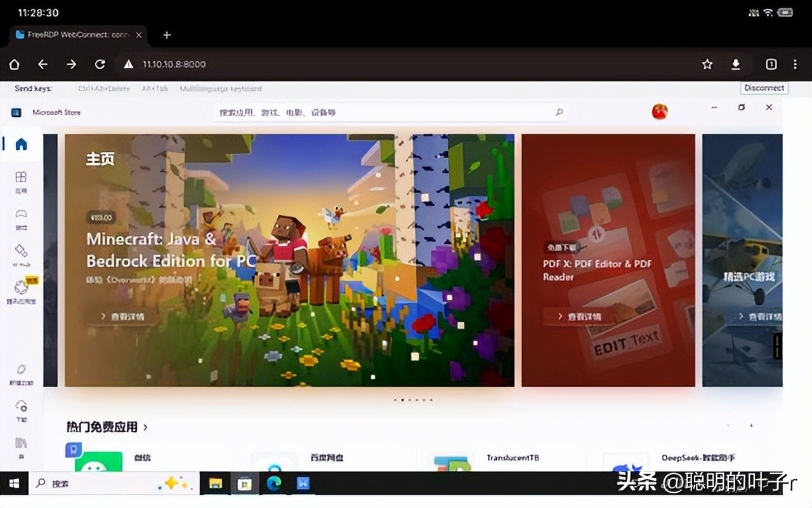Open the Multilanguage keyboard option
This screenshot has width=812, height=508.
point(221,88)
